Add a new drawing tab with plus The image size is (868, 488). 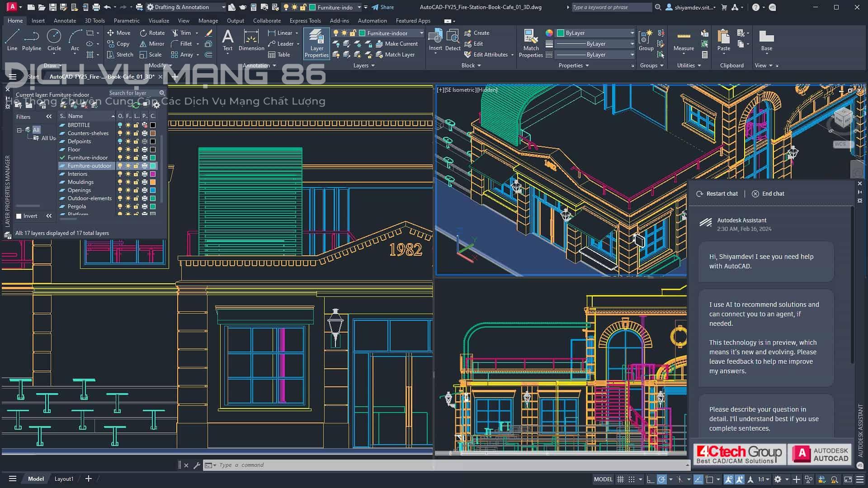pos(175,77)
